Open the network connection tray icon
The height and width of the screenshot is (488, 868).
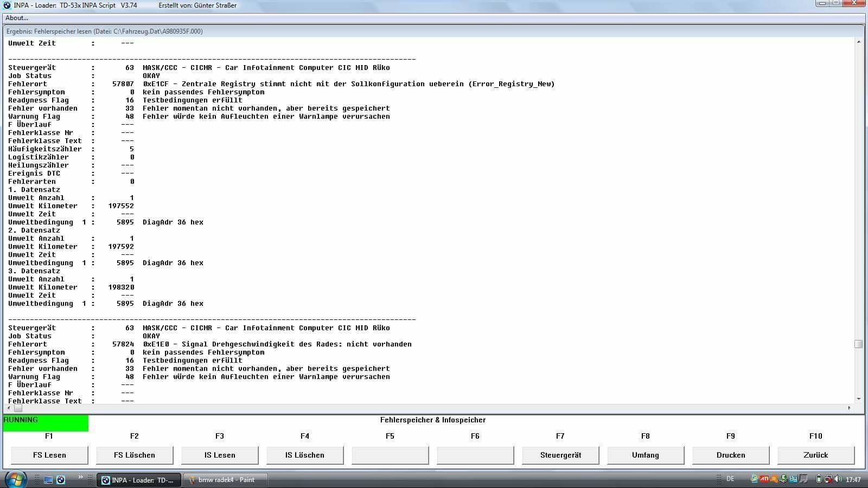coord(828,479)
